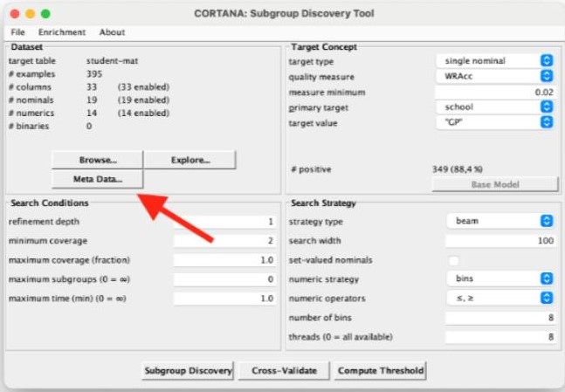The width and height of the screenshot is (565, 392).
Task: Click the Browse... button
Action: click(x=98, y=160)
